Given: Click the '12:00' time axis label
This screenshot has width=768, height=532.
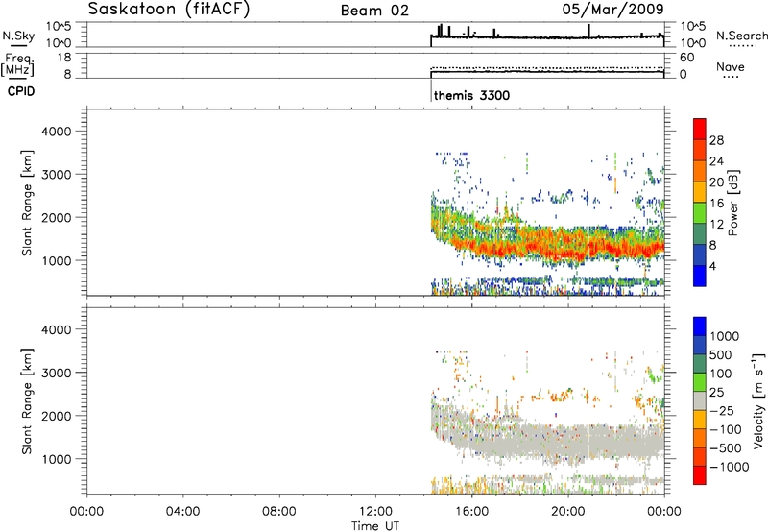Looking at the screenshot, I should (x=375, y=512).
